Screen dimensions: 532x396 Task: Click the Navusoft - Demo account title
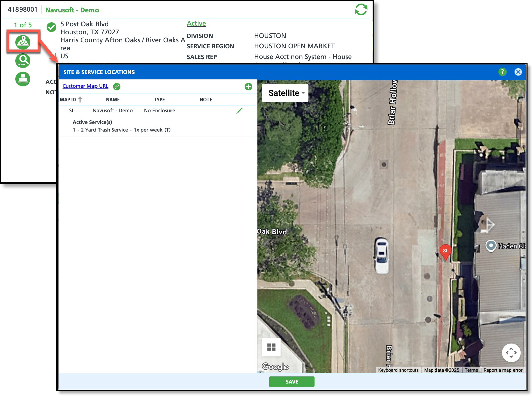(72, 10)
